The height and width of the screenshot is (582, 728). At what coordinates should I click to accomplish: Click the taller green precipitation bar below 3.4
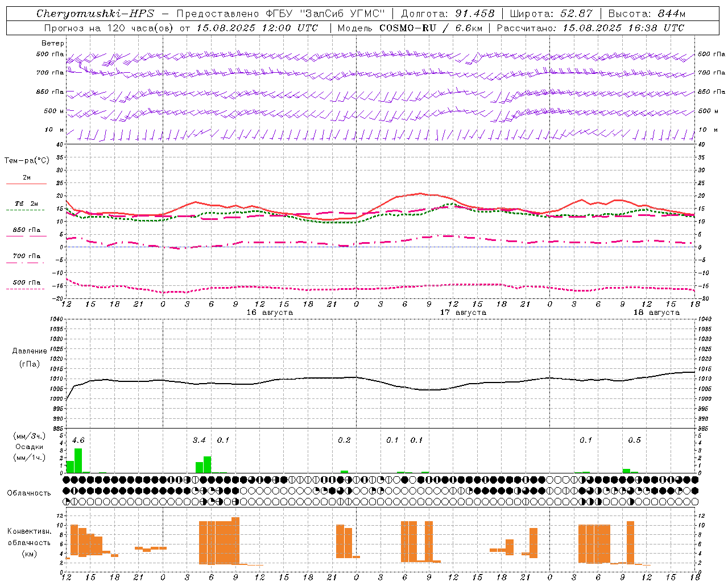point(207,465)
